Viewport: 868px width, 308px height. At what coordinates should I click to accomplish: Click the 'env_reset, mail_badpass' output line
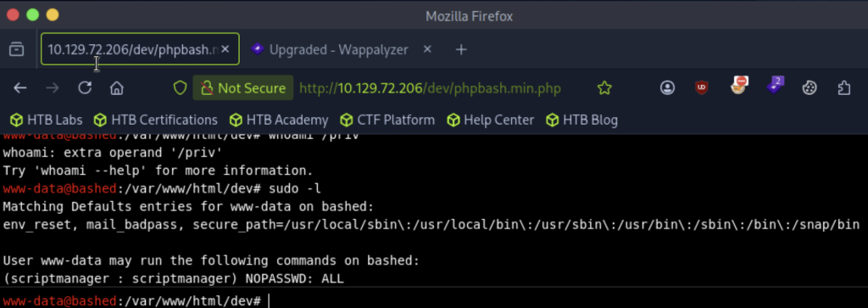coord(431,225)
